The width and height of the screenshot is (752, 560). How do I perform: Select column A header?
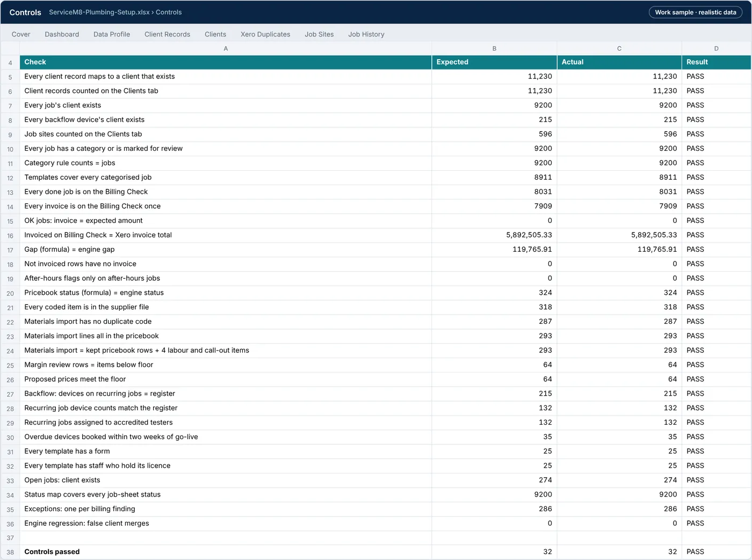point(226,48)
